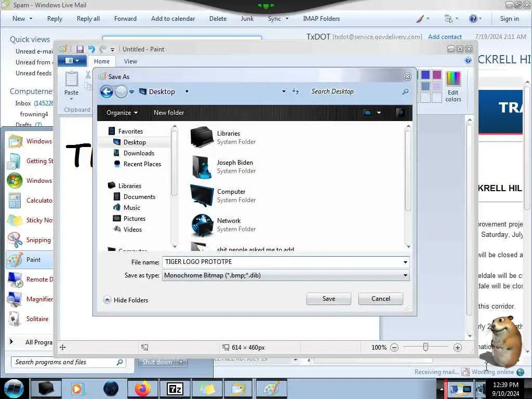
Task: Open the Organize menu
Action: pyautogui.click(x=122, y=113)
